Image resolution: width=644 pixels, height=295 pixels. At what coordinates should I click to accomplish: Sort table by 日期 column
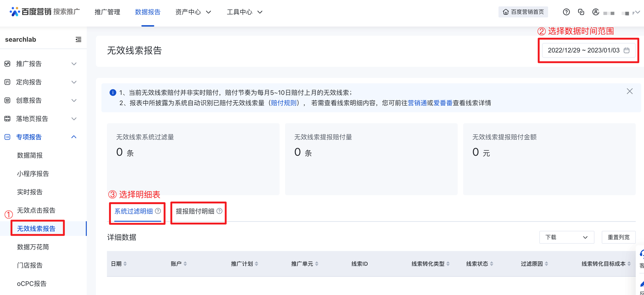(125, 264)
